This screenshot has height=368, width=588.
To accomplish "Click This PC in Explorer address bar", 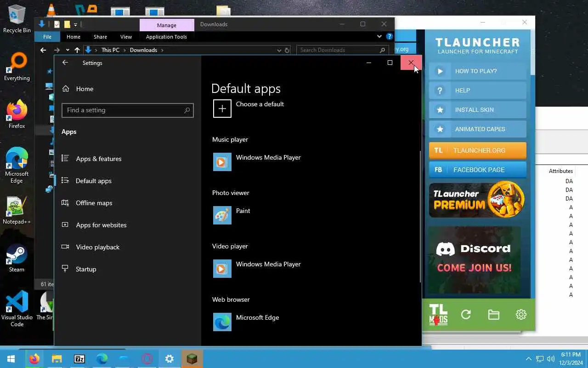I will (x=110, y=50).
